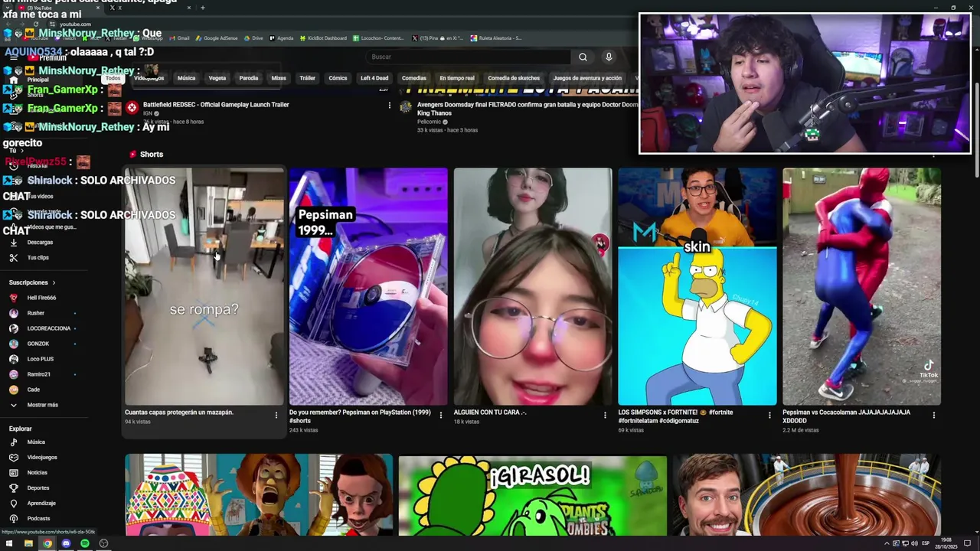
Task: Open Spotify from the Windows taskbar
Action: tap(85, 543)
